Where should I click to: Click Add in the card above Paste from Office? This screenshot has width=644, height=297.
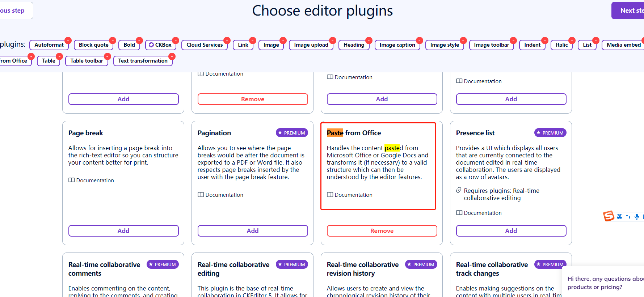(382, 99)
